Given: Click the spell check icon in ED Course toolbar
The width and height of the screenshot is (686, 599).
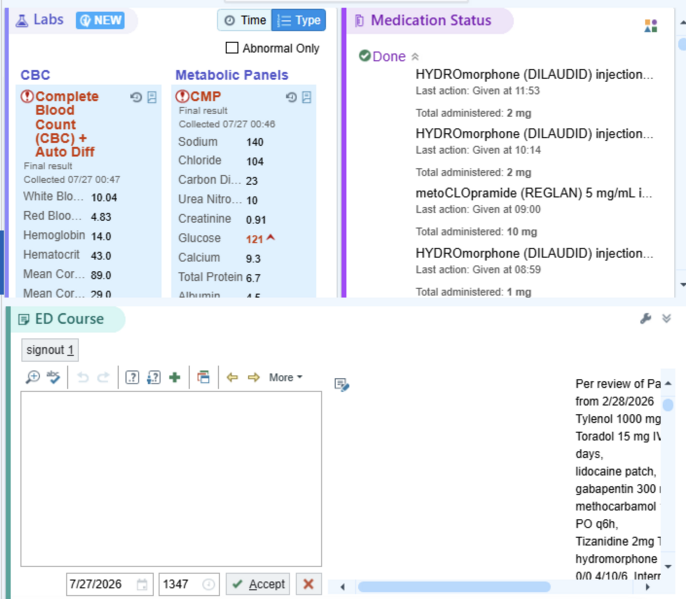Looking at the screenshot, I should (x=54, y=377).
